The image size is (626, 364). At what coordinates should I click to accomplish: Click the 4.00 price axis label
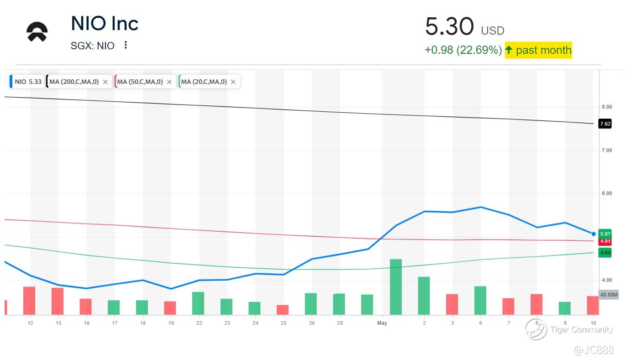point(606,280)
